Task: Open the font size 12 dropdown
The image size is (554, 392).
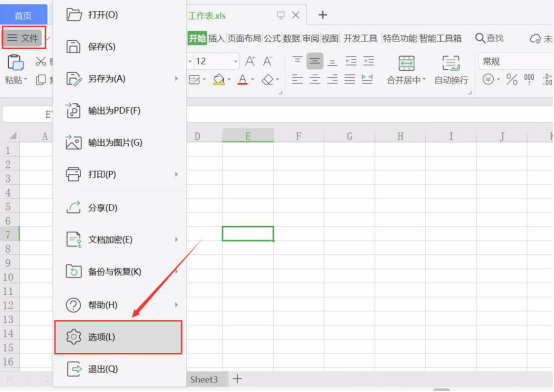Action: 236,62
